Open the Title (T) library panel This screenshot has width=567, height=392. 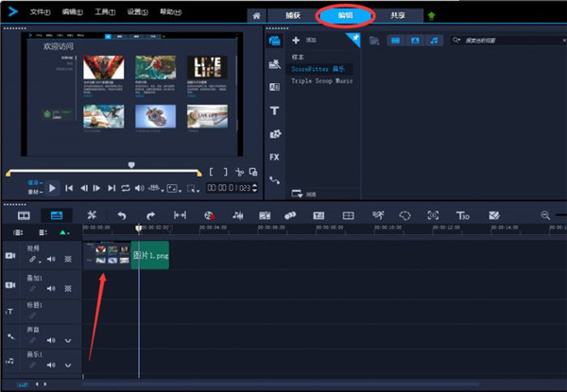pos(274,111)
